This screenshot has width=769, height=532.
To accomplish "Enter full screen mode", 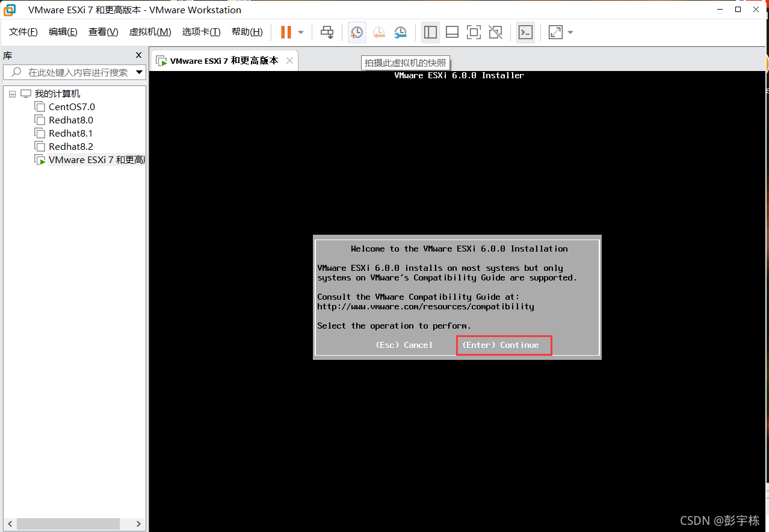I will [474, 32].
